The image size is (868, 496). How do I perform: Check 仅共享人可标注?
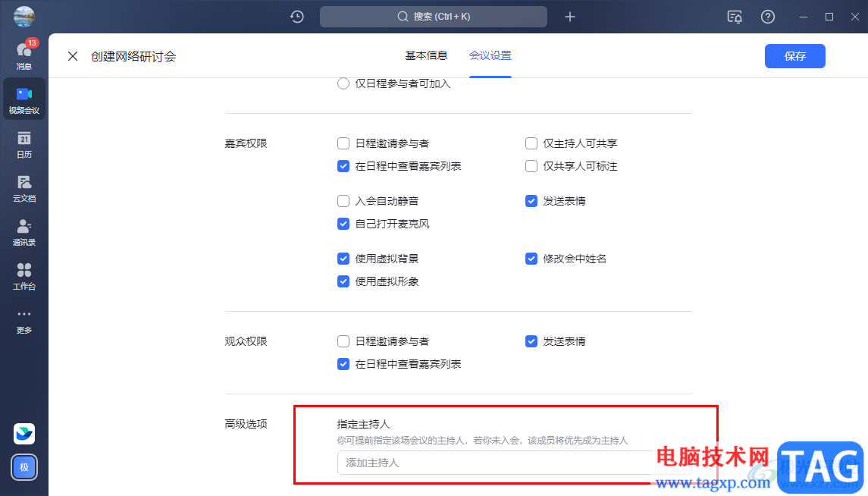pos(531,166)
